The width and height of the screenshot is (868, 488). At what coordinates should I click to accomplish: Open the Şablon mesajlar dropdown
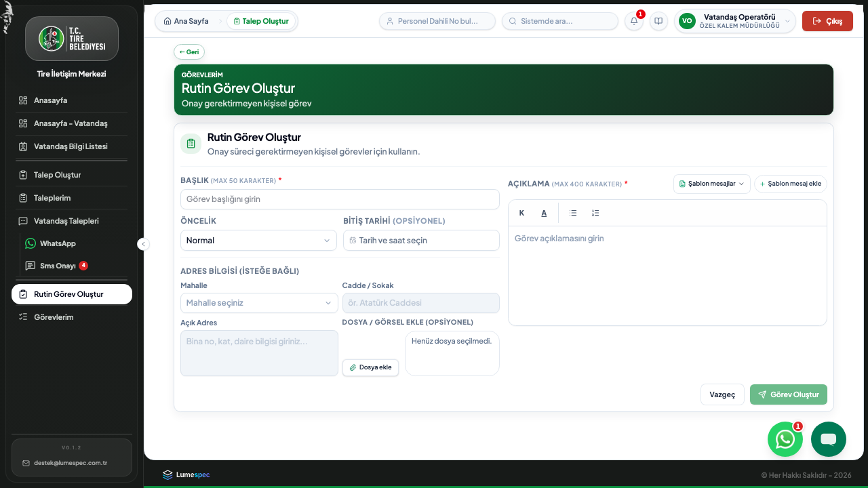tap(712, 184)
